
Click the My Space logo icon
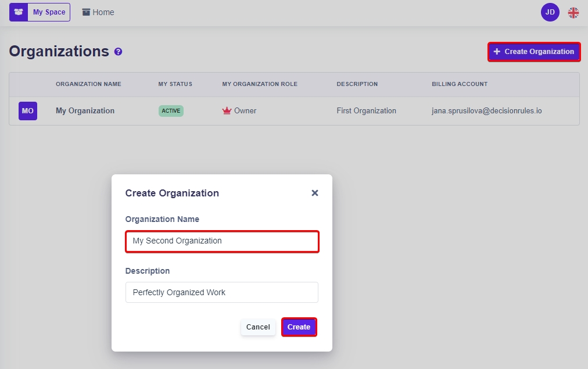[19, 12]
